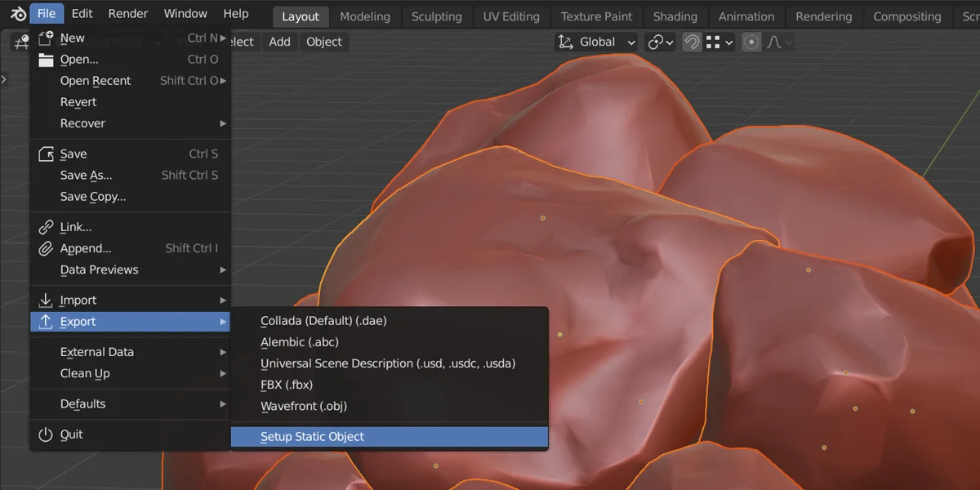980x490 pixels.
Task: Expand the Open Recent submenu
Action: pos(96,80)
